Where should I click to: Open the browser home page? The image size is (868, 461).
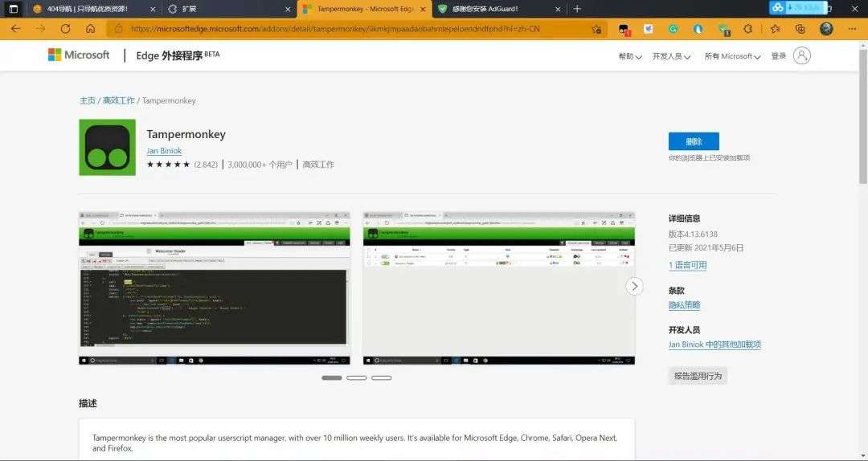click(x=90, y=29)
